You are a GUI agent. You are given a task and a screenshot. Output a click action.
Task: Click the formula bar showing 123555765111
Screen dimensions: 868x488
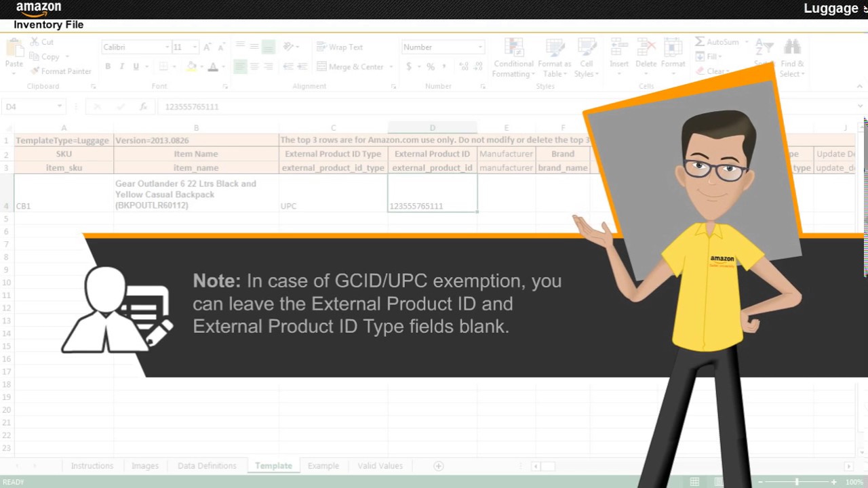coord(505,106)
